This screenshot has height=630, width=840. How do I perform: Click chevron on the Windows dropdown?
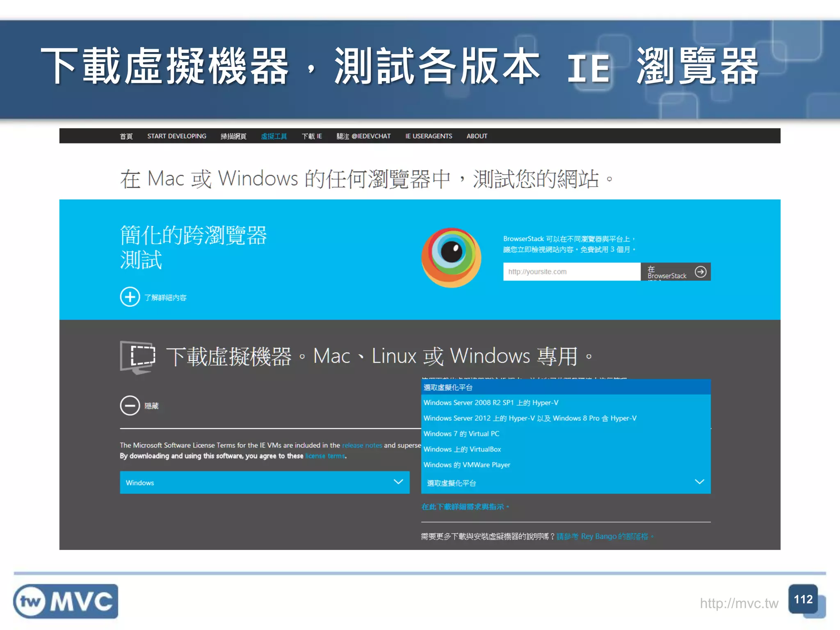398,482
